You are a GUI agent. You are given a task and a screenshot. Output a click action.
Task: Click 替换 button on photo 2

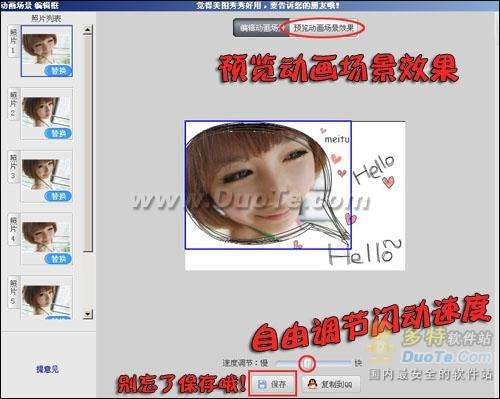pyautogui.click(x=58, y=133)
